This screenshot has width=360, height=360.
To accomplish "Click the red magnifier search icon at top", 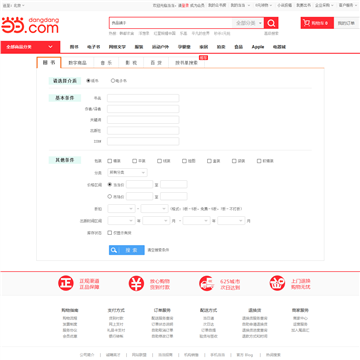I will [x=271, y=23].
